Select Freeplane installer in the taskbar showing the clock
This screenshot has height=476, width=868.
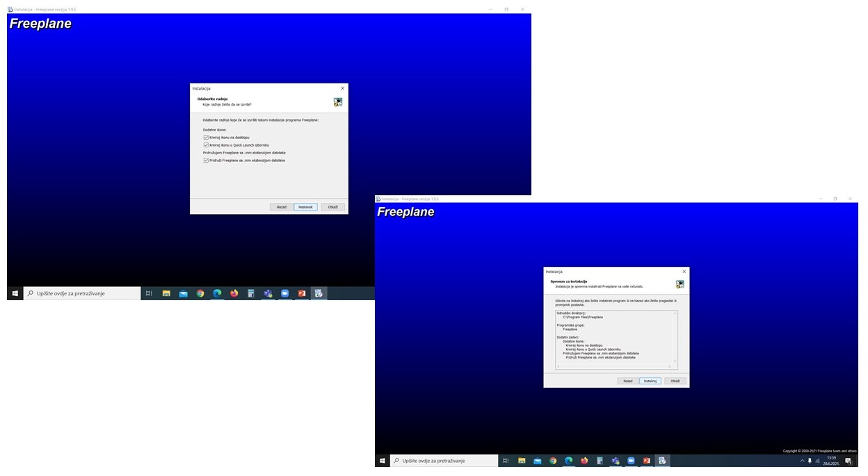(x=662, y=461)
